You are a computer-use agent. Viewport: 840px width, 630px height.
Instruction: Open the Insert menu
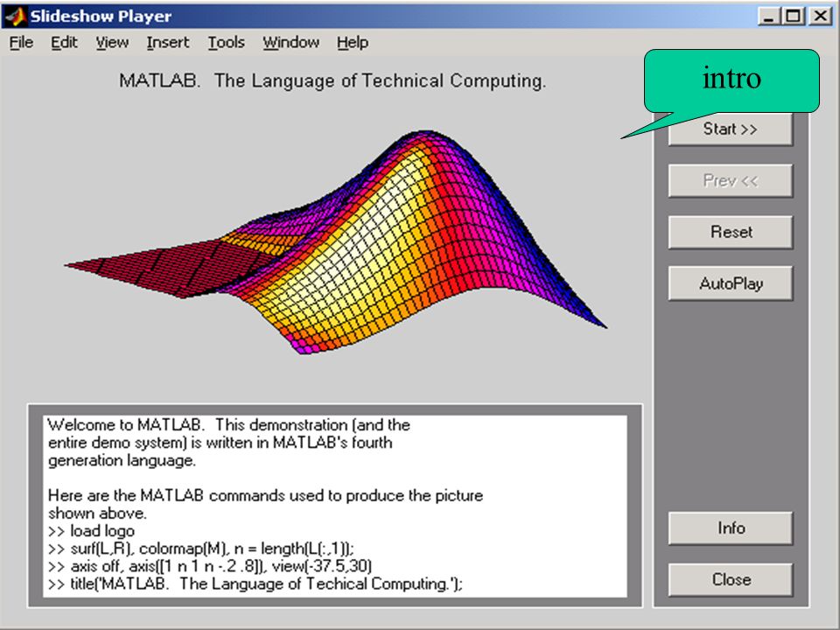click(x=168, y=42)
